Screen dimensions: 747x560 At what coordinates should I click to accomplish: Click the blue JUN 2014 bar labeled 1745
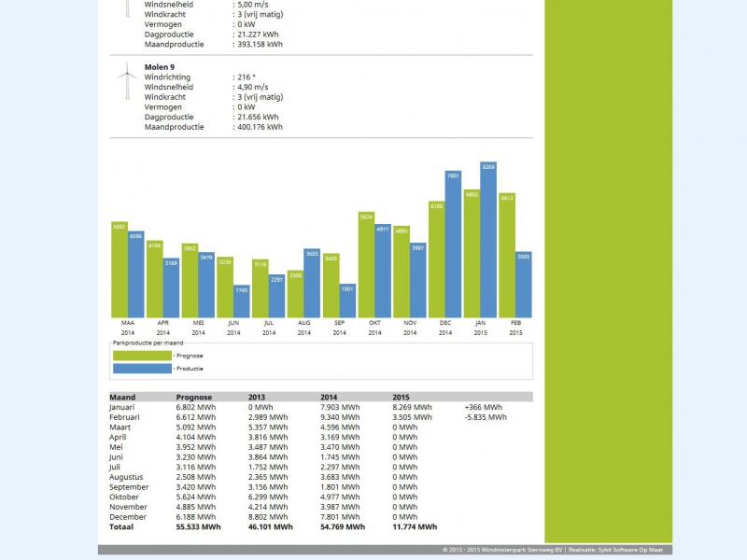click(242, 301)
